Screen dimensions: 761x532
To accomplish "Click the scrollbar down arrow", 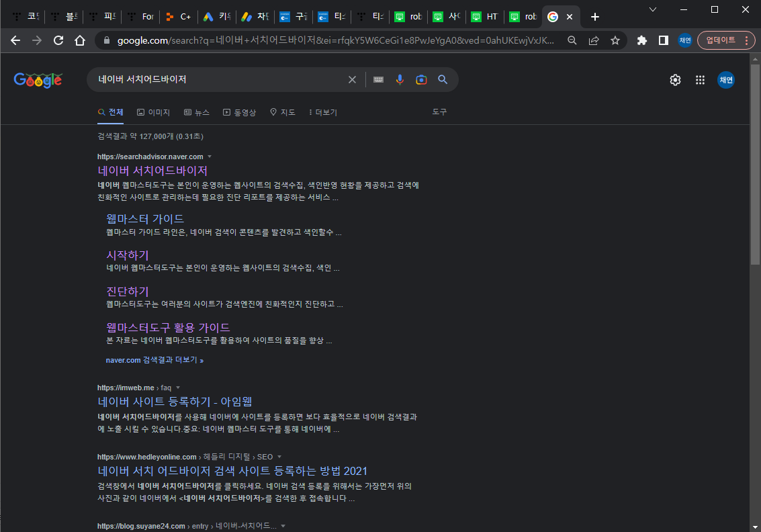I will point(755,527).
